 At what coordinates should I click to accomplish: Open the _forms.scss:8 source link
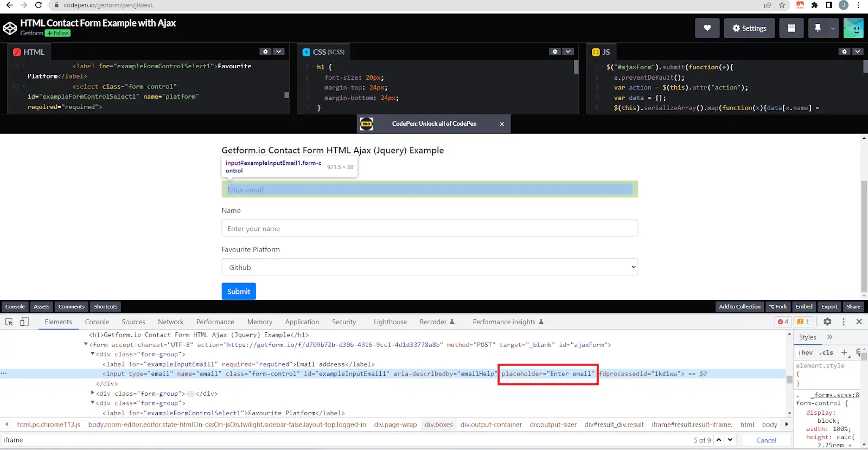[835, 395]
